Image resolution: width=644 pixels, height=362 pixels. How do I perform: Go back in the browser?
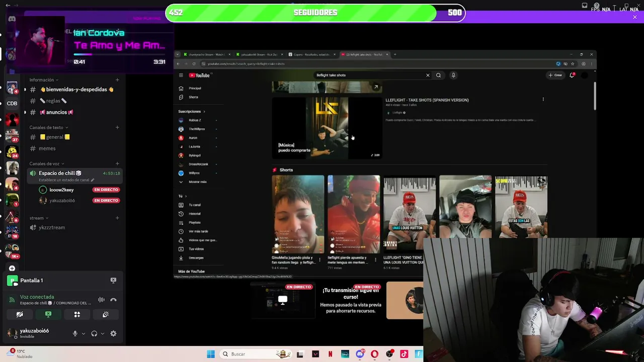179,64
